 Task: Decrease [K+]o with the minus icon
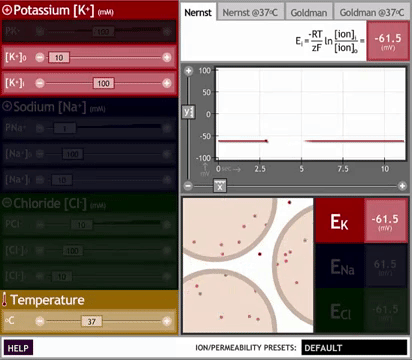coord(40,57)
